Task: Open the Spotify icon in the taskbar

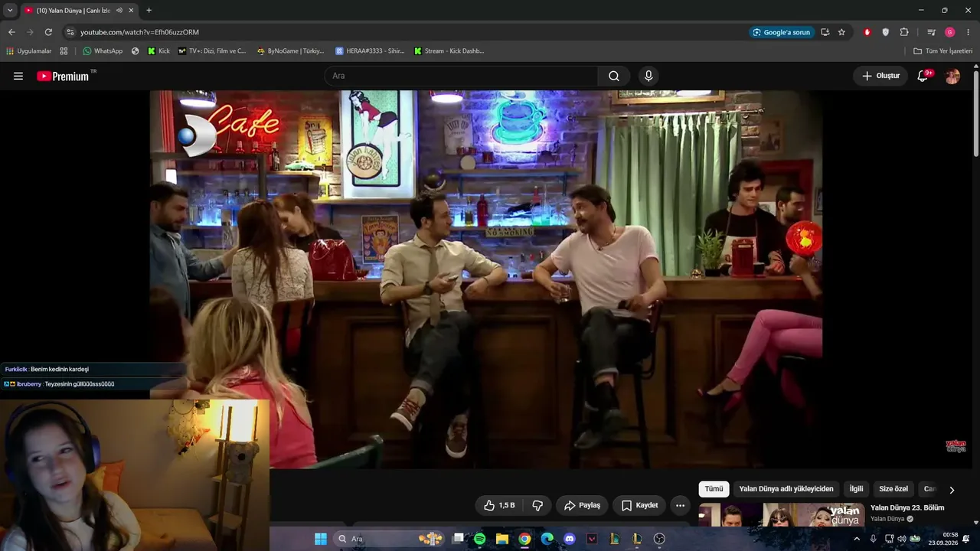Action: coord(479,539)
